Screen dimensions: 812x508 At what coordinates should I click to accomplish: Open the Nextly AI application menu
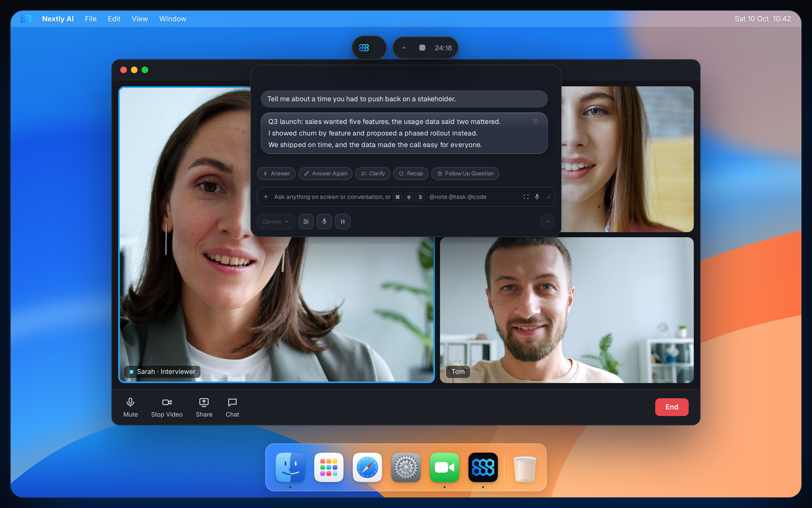point(58,19)
